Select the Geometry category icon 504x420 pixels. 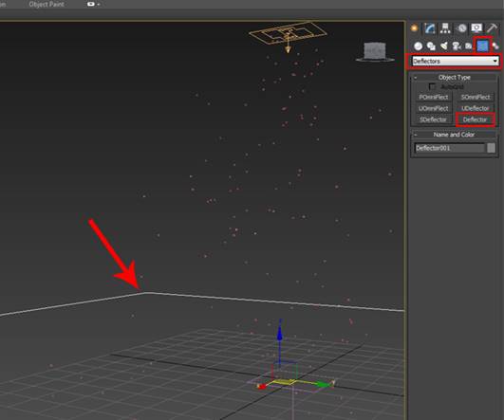click(x=419, y=46)
